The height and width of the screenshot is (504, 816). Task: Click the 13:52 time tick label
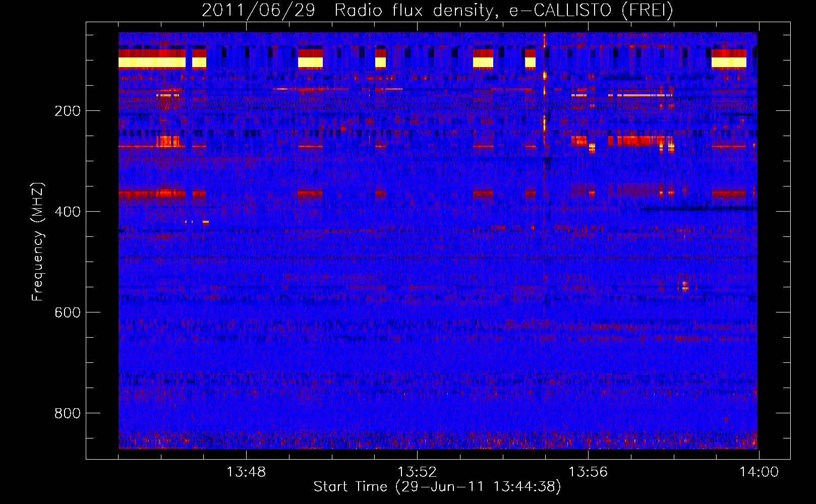417,472
